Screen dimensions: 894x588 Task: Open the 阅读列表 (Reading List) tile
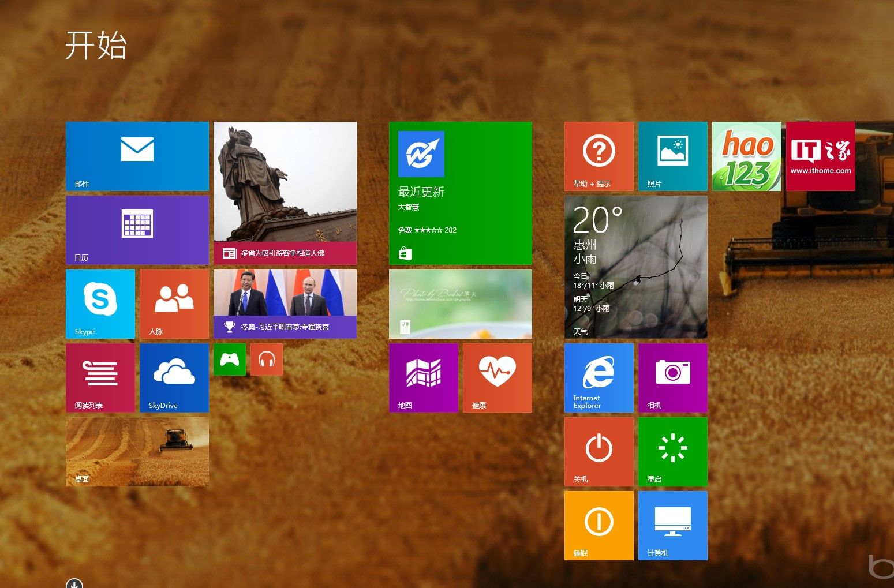coord(100,377)
